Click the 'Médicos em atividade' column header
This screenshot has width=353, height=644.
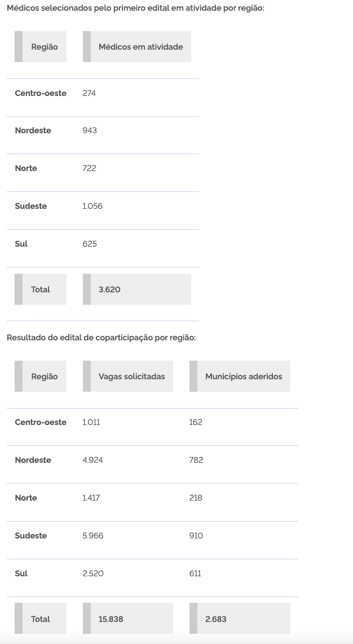click(x=140, y=47)
